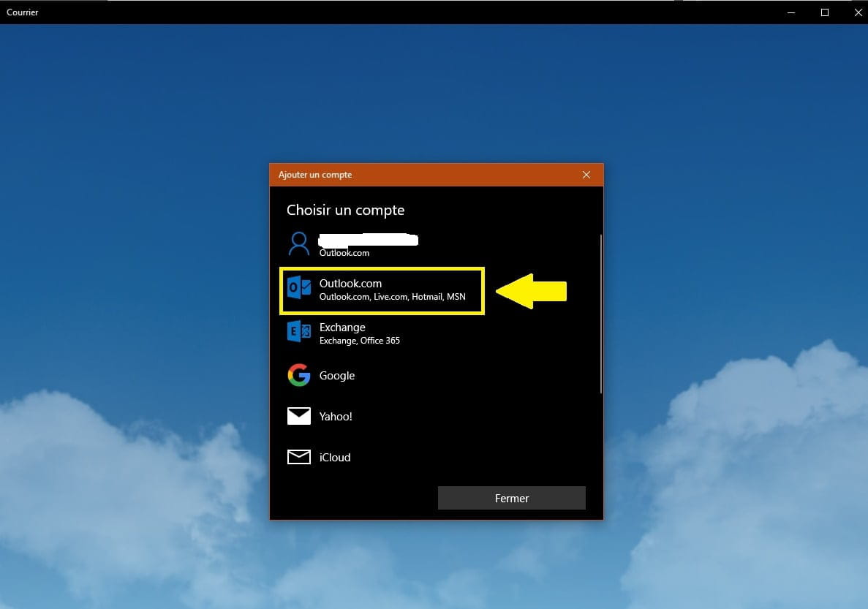868x609 pixels.
Task: Minimize the Courrier window
Action: (x=791, y=12)
